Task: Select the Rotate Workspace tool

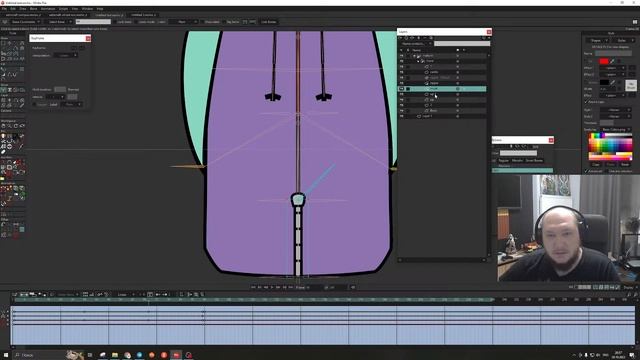Action: tap(16, 126)
